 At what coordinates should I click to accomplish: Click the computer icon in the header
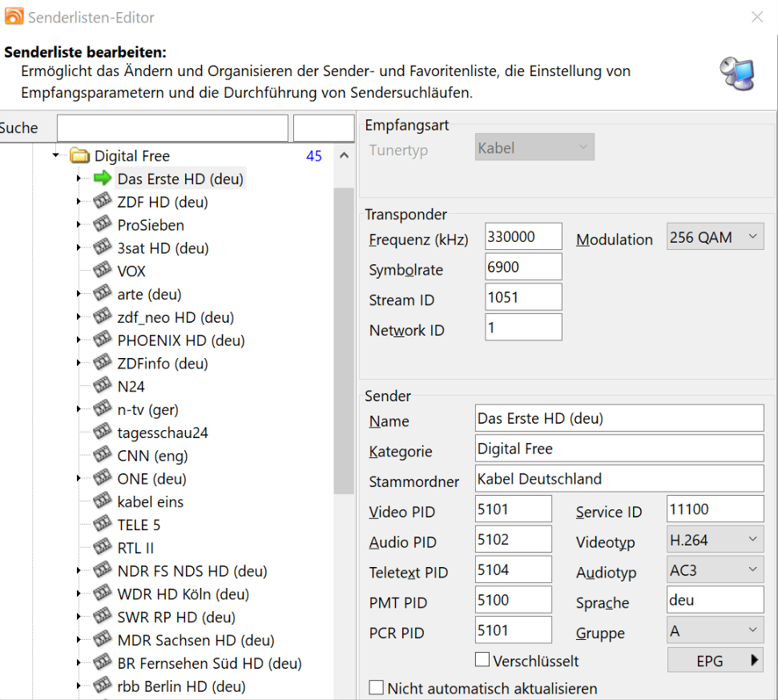pyautogui.click(x=737, y=74)
